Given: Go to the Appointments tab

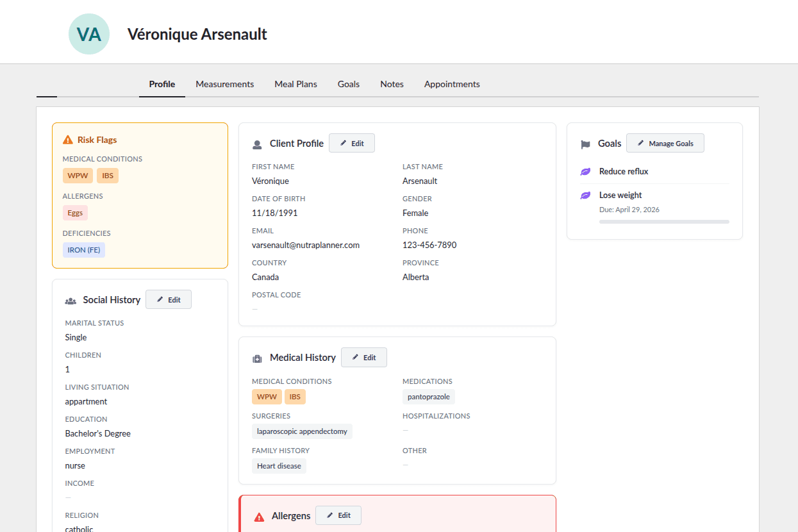Looking at the screenshot, I should tap(452, 84).
